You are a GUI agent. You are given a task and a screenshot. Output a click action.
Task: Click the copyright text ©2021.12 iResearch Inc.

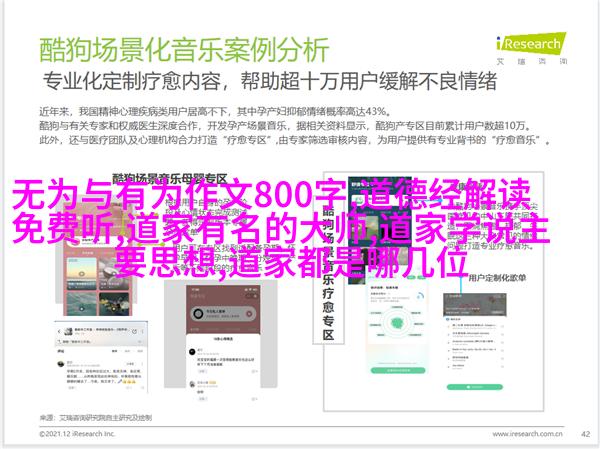pos(77,434)
